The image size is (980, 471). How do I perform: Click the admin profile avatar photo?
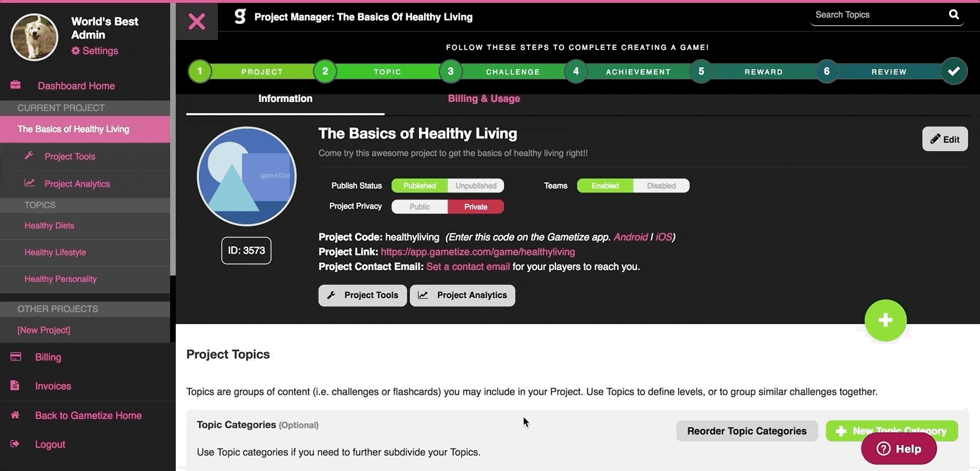[x=34, y=37]
